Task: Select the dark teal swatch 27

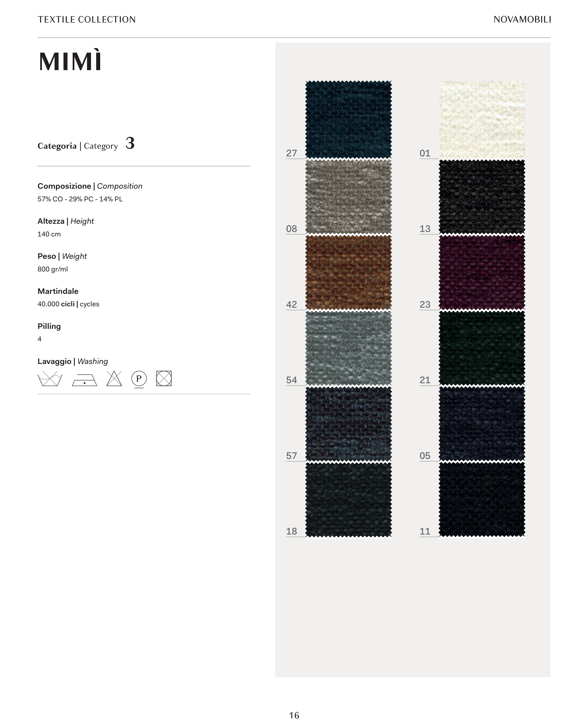Action: point(349,119)
